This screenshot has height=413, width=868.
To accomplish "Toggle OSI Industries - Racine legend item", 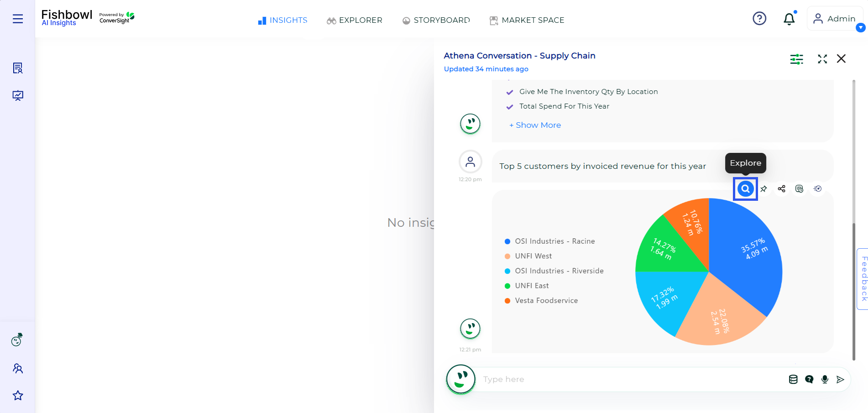I will (550, 241).
